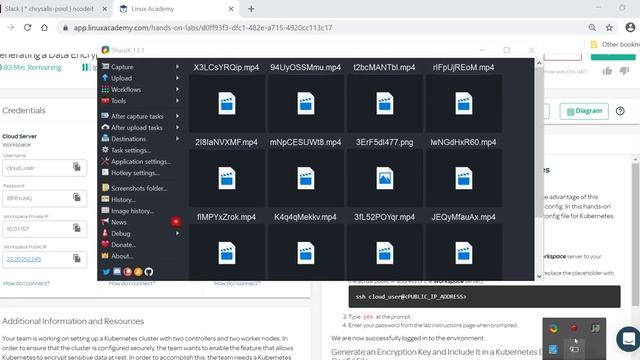
Task: Select 94UyOSSMmu.mp4 video thumbnail
Action: 305,103
